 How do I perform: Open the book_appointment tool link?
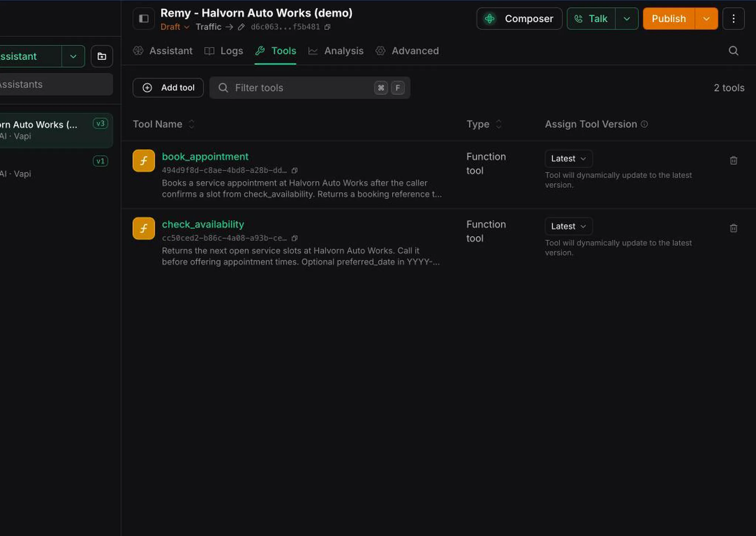click(x=205, y=157)
